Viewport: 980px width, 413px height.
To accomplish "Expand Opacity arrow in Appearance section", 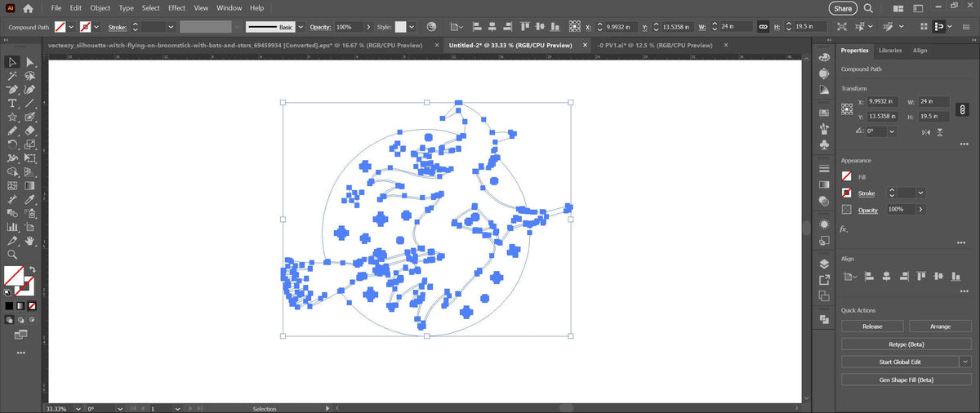I will [921, 210].
